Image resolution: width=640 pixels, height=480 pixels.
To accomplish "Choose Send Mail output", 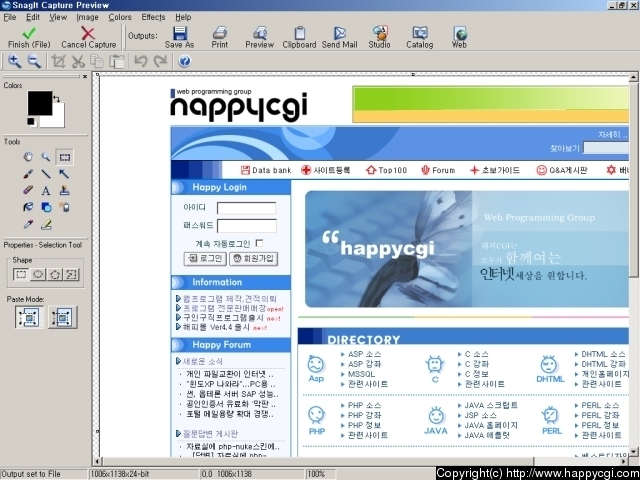I will pos(339,38).
